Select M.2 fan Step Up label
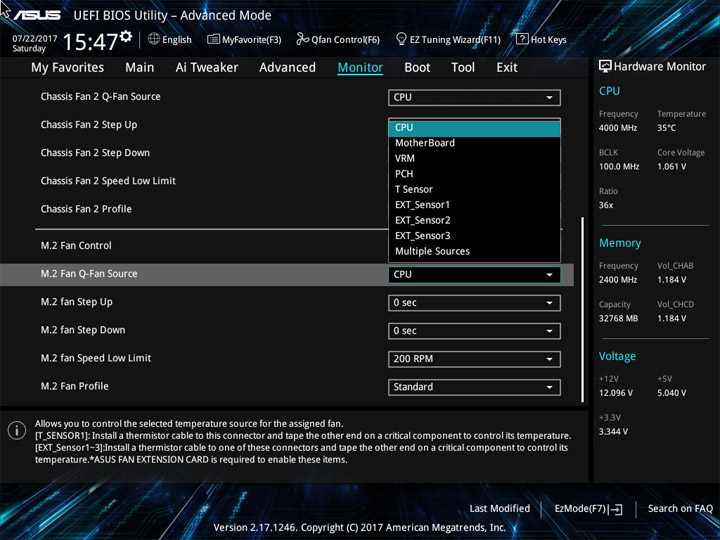Screen dimensions: 720x540 [x=77, y=302]
